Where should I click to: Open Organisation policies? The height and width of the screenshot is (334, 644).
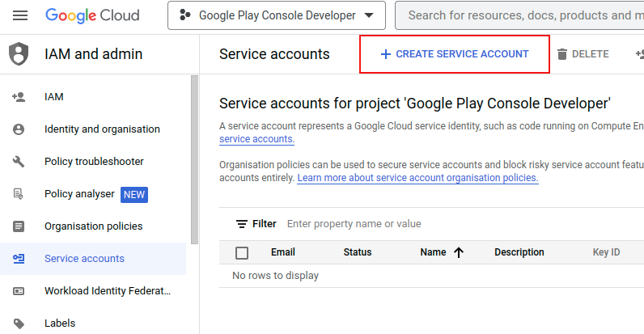[94, 226]
